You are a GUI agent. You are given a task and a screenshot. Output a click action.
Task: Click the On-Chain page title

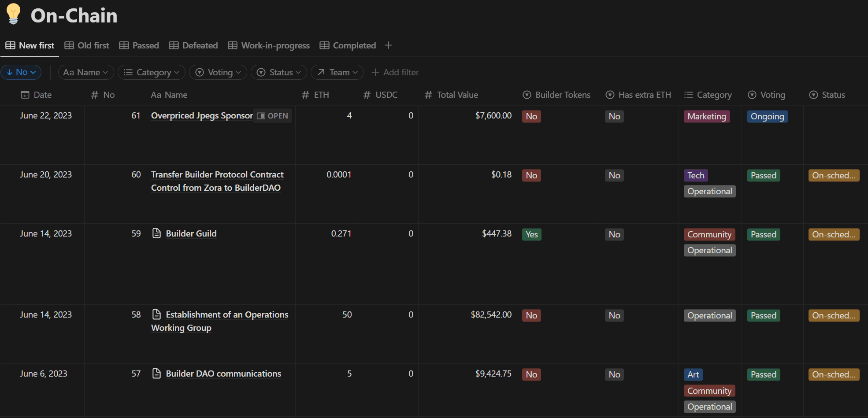pos(74,16)
